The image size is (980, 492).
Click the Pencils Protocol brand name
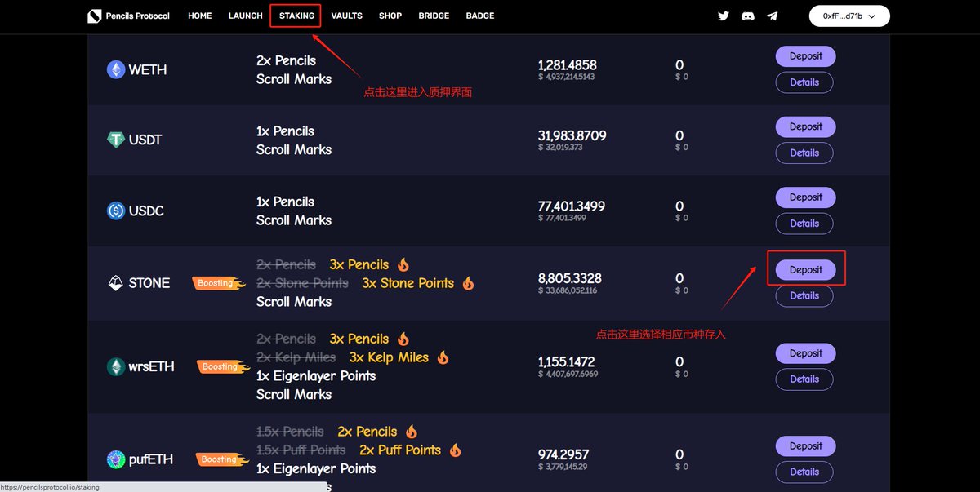[138, 16]
